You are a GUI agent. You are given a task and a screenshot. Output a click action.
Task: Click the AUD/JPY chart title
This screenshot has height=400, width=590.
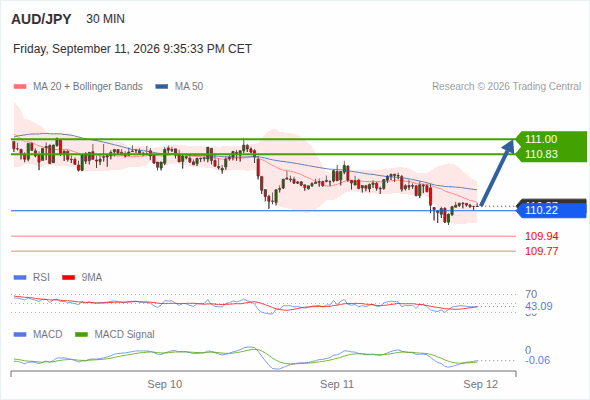41,19
